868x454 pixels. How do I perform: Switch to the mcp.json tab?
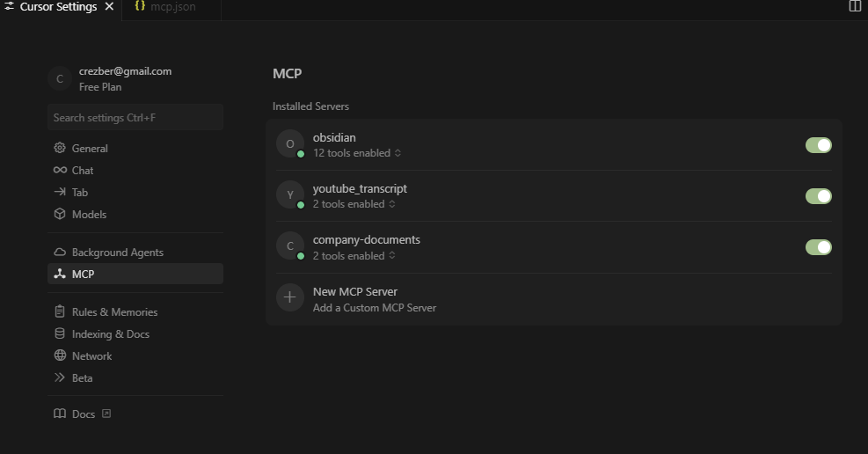coord(171,7)
